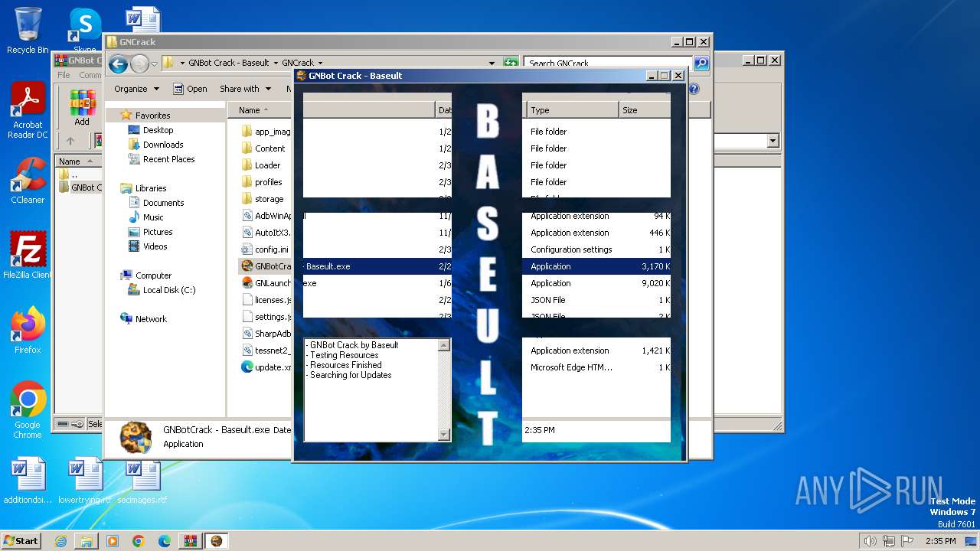Click the Add button in WinRAR window
This screenshot has width=980, height=551.
(82, 108)
